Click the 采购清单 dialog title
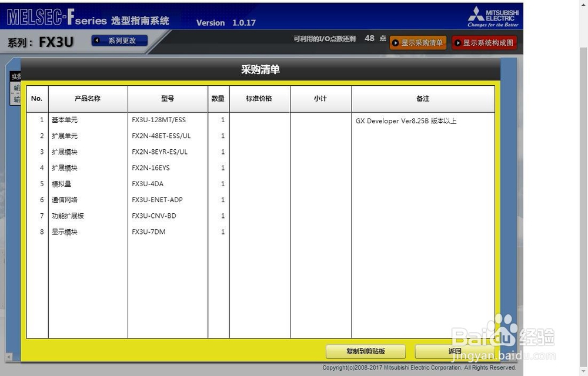Viewport: 588px width, 376px height. click(x=260, y=69)
